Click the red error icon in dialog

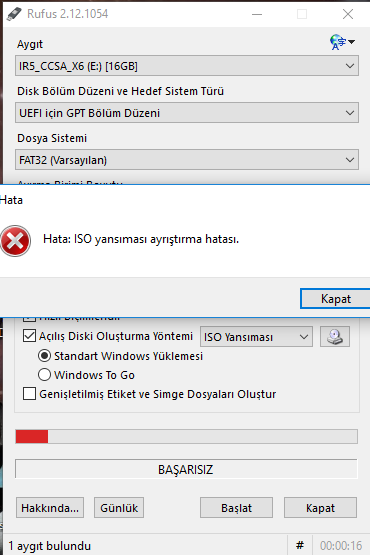pos(15,241)
